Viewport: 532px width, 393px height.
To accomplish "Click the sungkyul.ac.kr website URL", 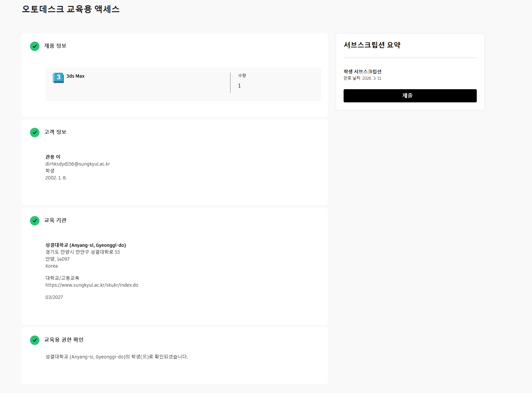I will click(x=92, y=285).
